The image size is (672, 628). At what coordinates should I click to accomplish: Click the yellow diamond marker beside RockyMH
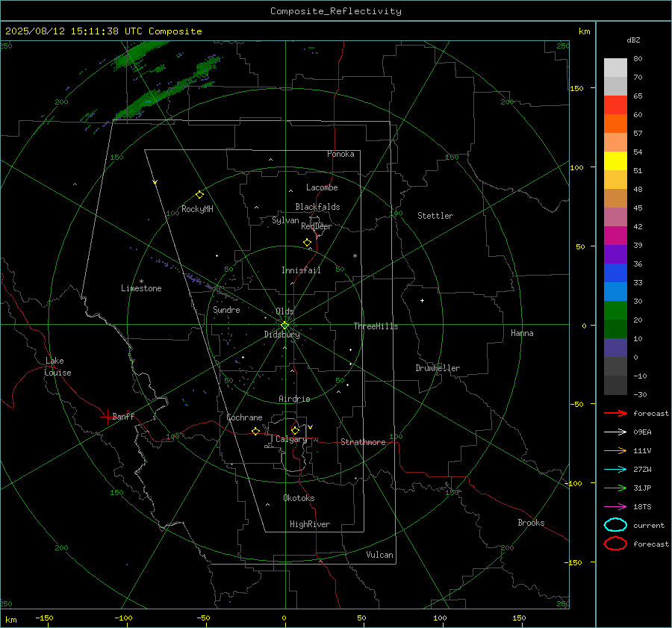(x=199, y=195)
